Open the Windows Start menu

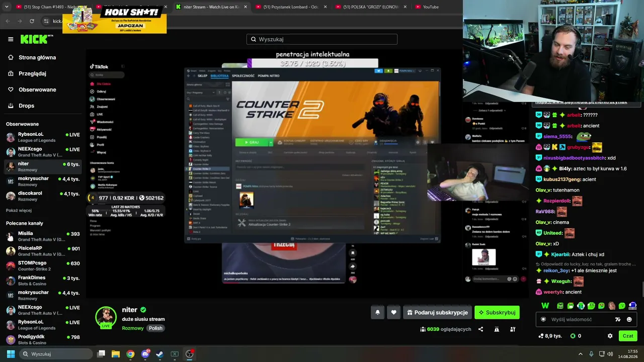[11, 354]
